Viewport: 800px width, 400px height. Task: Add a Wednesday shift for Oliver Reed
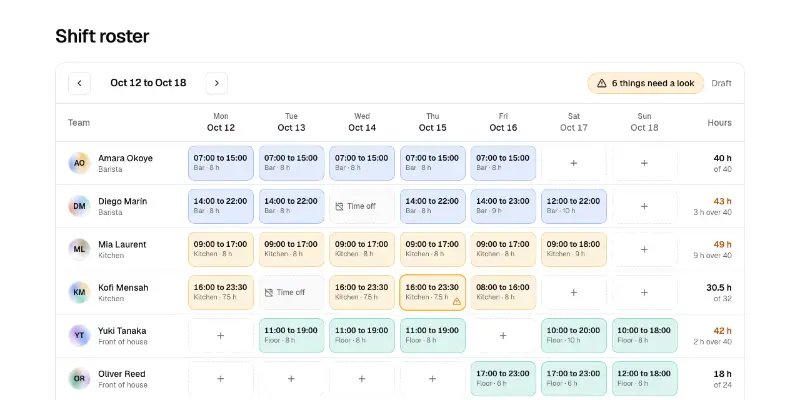[x=362, y=379]
